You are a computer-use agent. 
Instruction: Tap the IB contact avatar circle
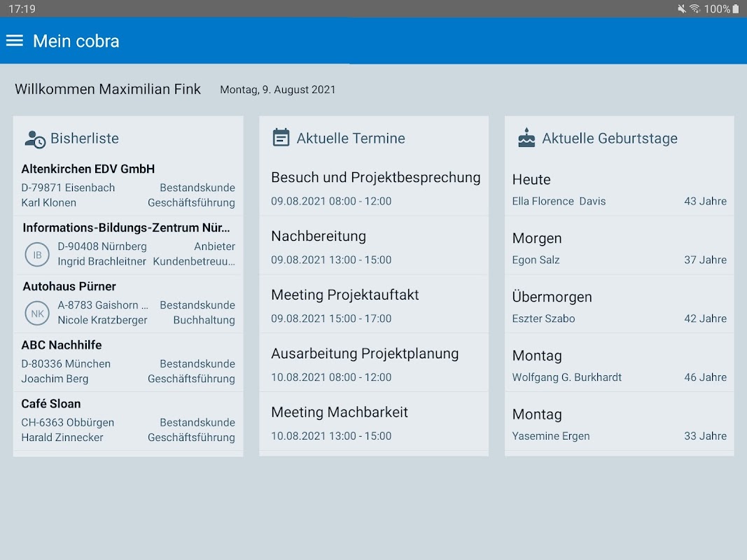pyautogui.click(x=37, y=255)
